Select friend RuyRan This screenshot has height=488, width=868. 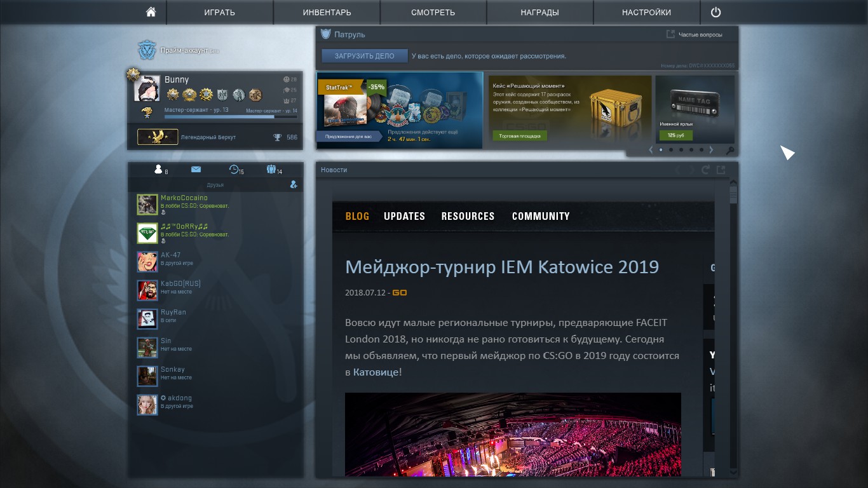[215, 319]
